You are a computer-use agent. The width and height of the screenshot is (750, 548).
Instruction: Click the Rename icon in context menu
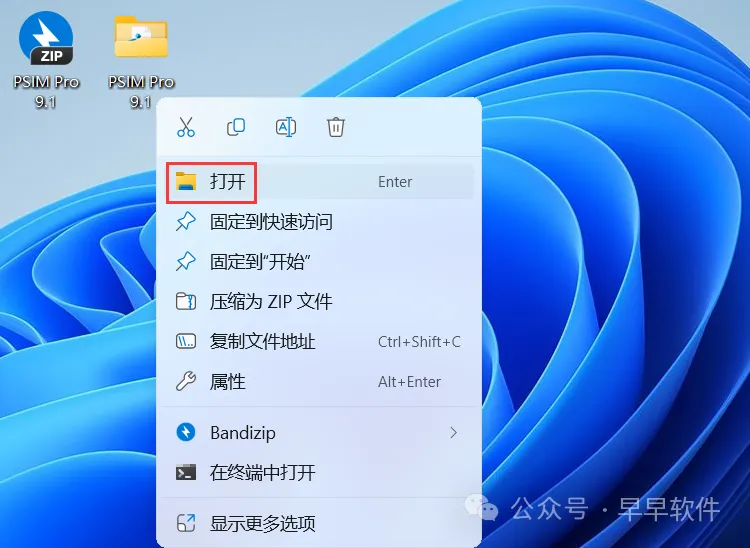(286, 127)
